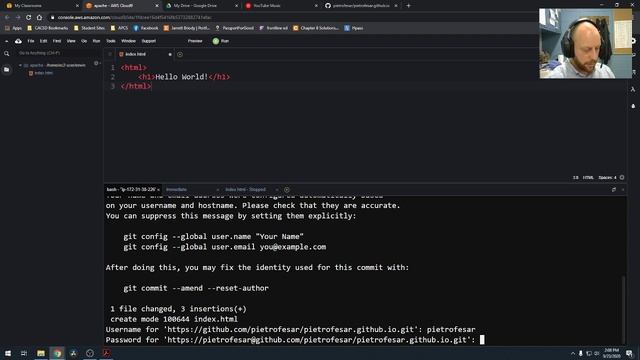This screenshot has height=360, width=640.
Task: Go to browser home page icon
Action: tap(39, 17)
